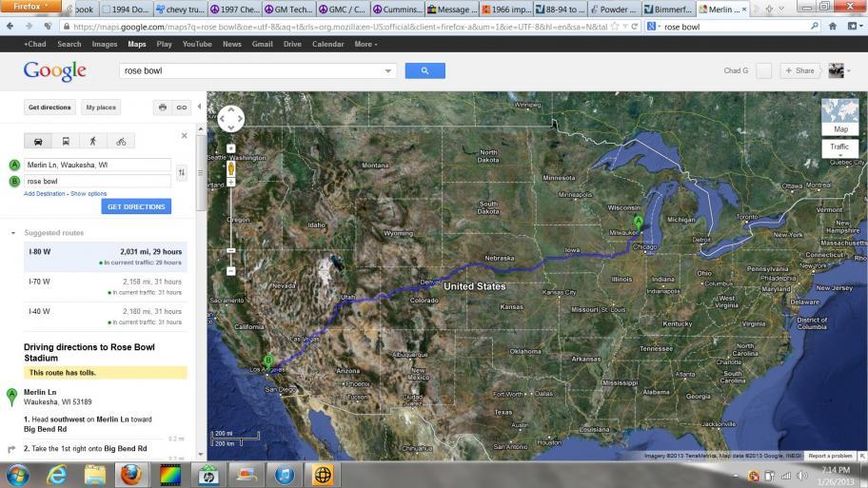Bookmark the page with the star icon
This screenshot has width=868, height=488.
(x=615, y=26)
